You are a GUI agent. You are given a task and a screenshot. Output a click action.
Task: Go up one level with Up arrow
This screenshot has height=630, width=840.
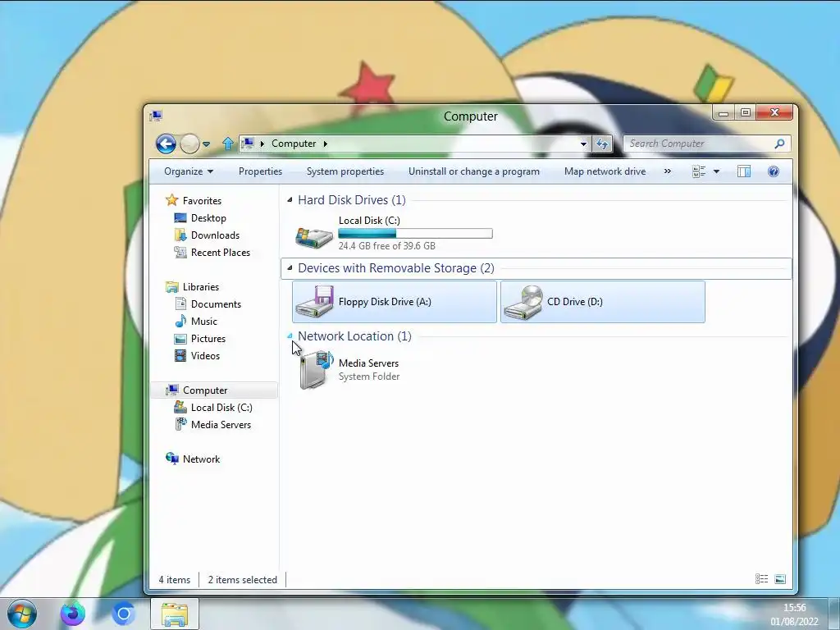(x=228, y=144)
